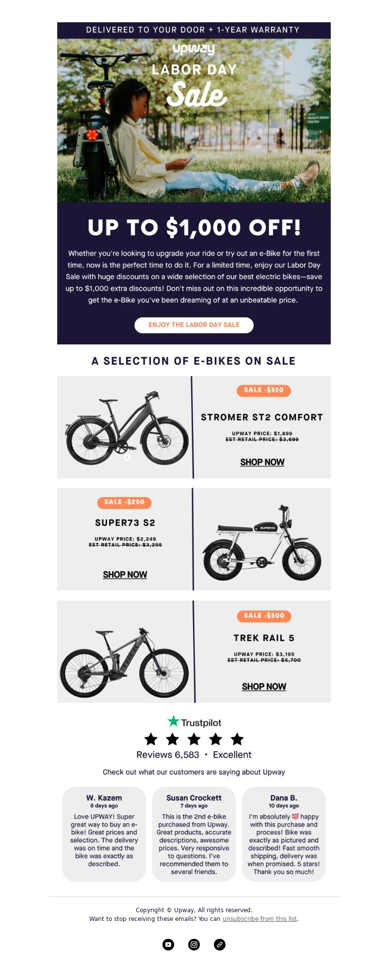Click the unsubscribe from this list link
This screenshot has width=388, height=980.
tap(259, 918)
